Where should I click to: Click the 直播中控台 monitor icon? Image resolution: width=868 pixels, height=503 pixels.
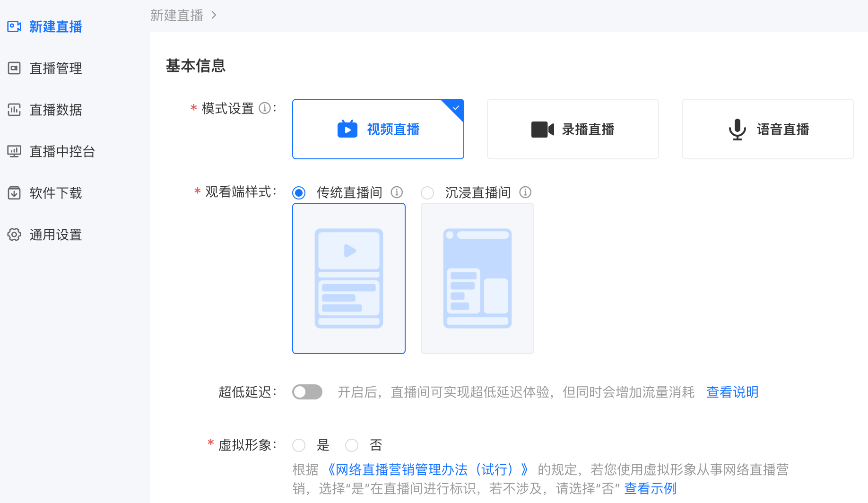coord(14,151)
